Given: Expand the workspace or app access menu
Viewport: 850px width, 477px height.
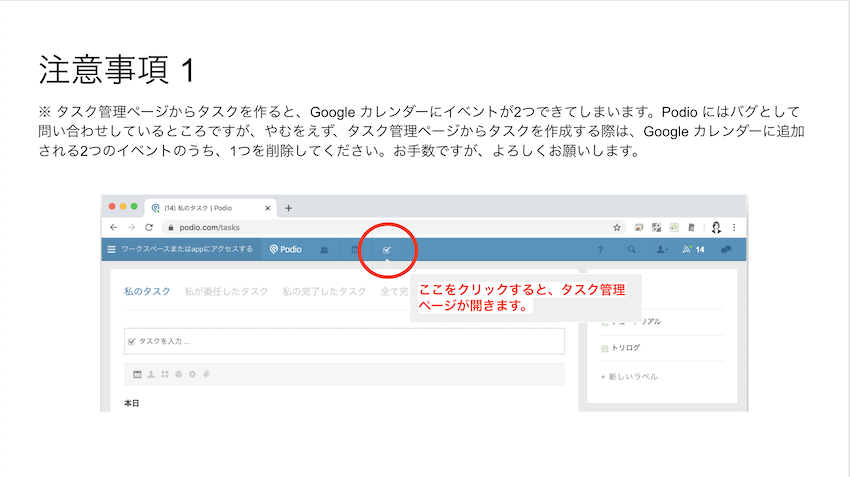Looking at the screenshot, I should 180,250.
